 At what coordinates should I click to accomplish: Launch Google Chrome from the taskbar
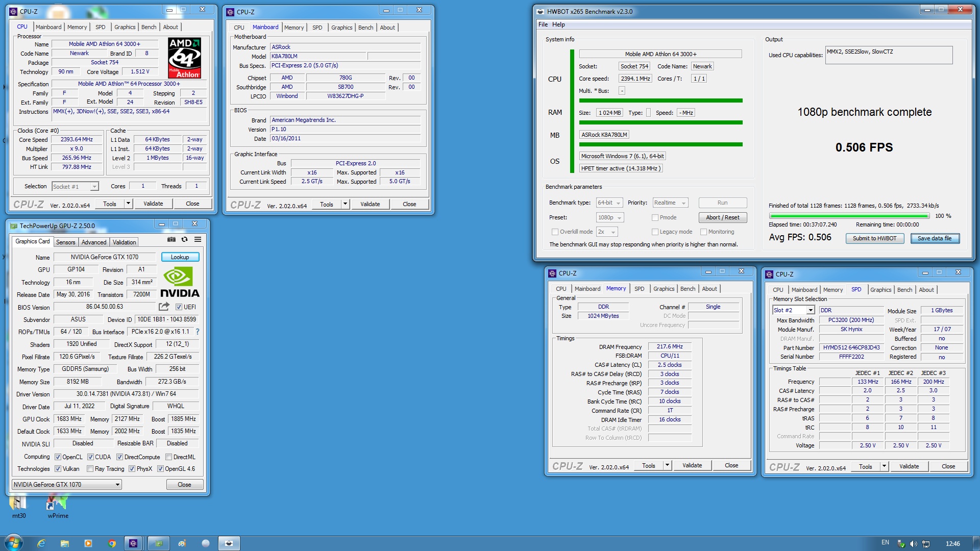112,543
